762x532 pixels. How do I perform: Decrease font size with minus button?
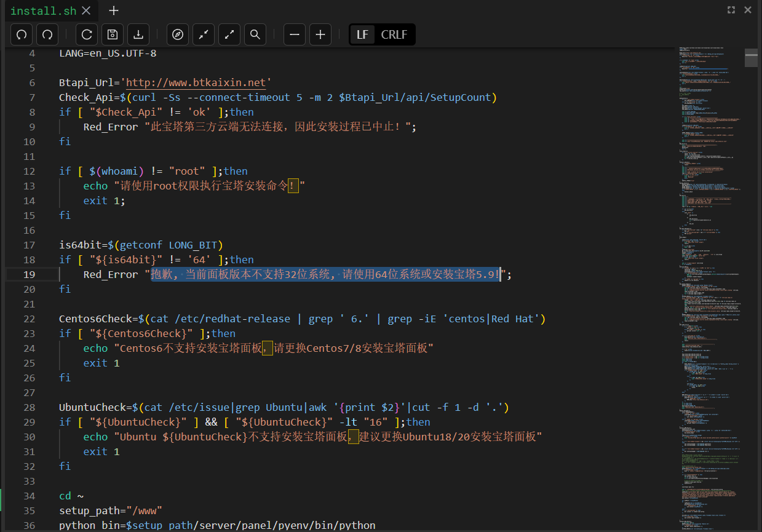(x=295, y=35)
